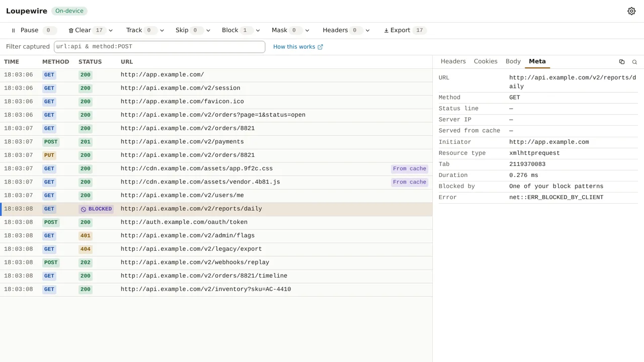Select the 404 legacy/export request row
The height and width of the screenshot is (362, 644).
[216, 249]
